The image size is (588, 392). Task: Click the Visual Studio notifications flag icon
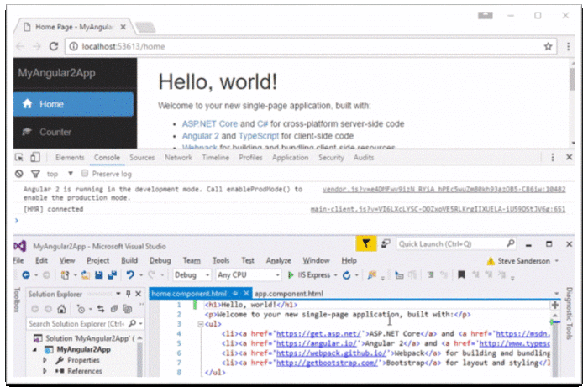366,244
